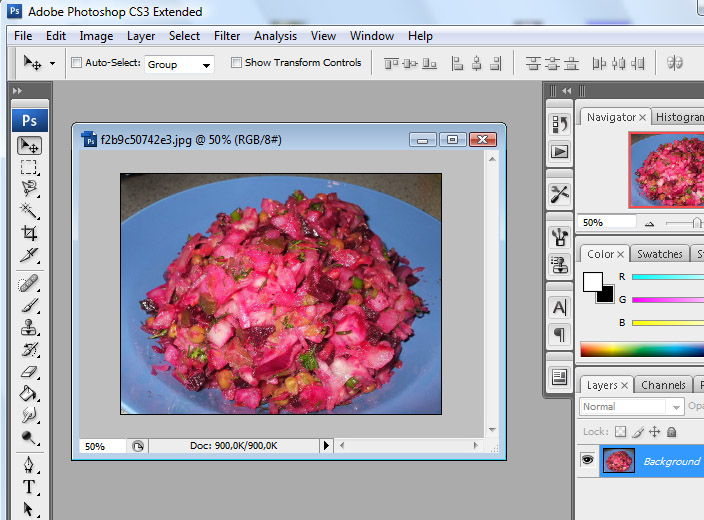Open the Filter menu
The width and height of the screenshot is (704, 520).
coord(227,36)
